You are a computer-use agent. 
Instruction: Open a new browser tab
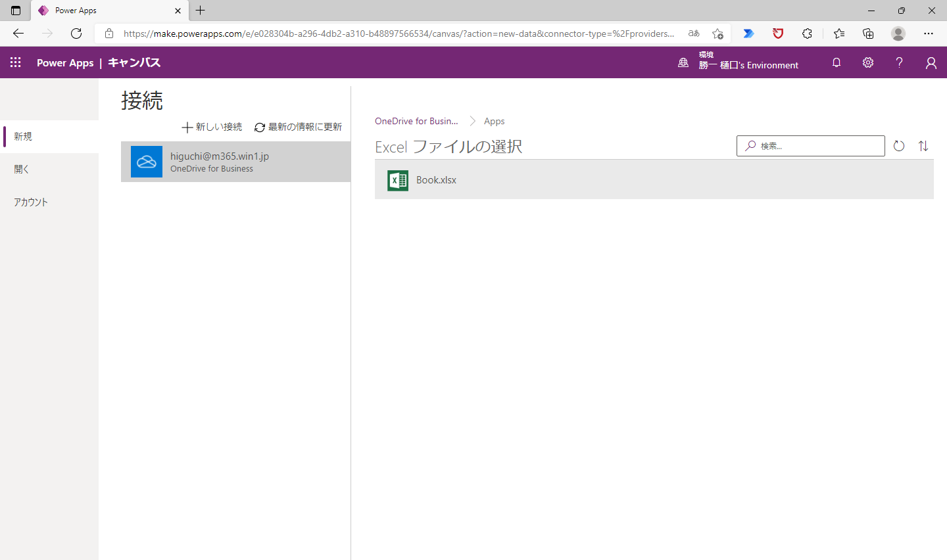(201, 11)
